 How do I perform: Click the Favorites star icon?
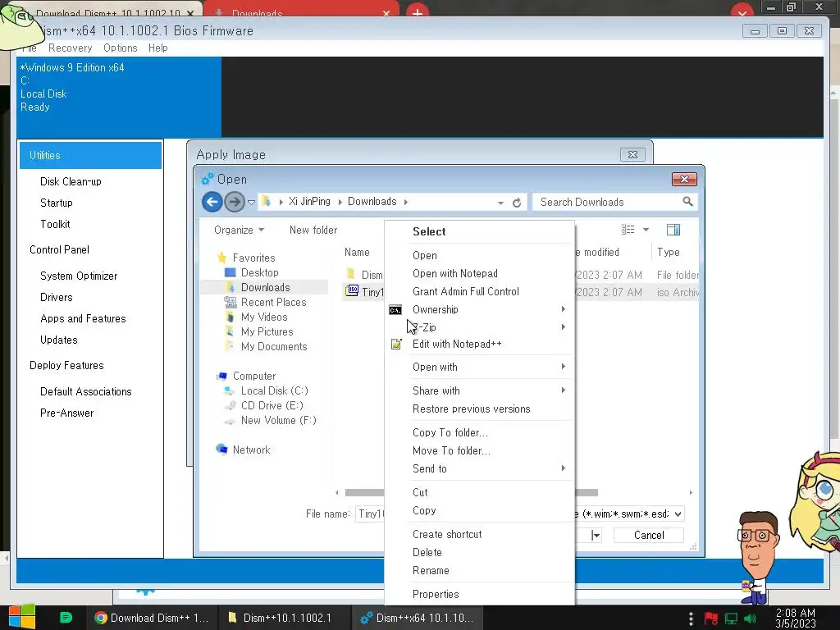click(221, 258)
